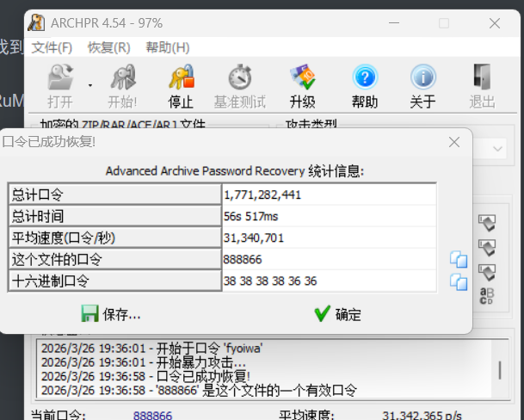Click the 十六进制口令 row label
The height and width of the screenshot is (420, 524).
[114, 281]
